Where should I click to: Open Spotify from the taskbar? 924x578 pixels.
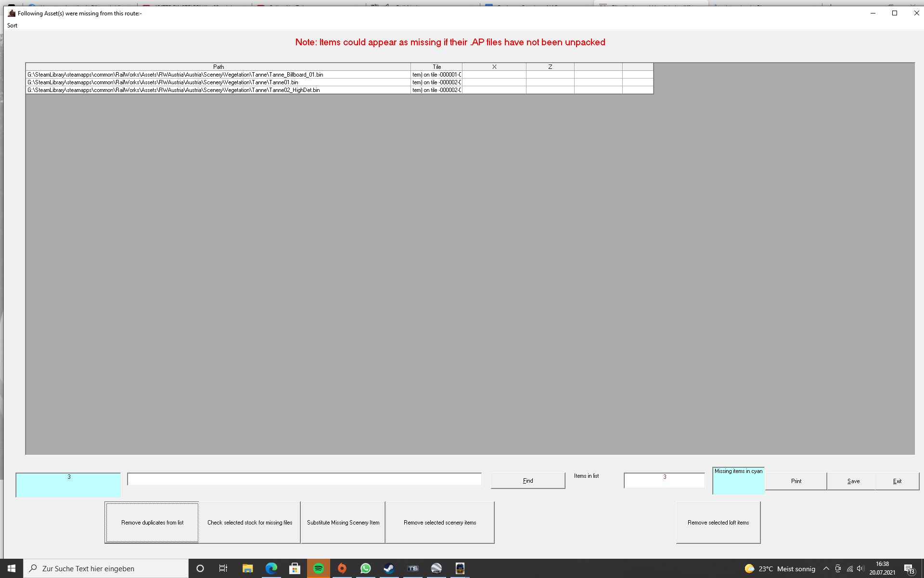point(319,568)
